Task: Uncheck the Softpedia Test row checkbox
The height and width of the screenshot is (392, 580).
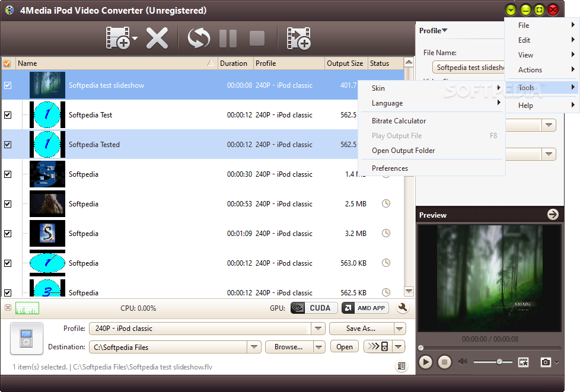Action: click(x=7, y=115)
